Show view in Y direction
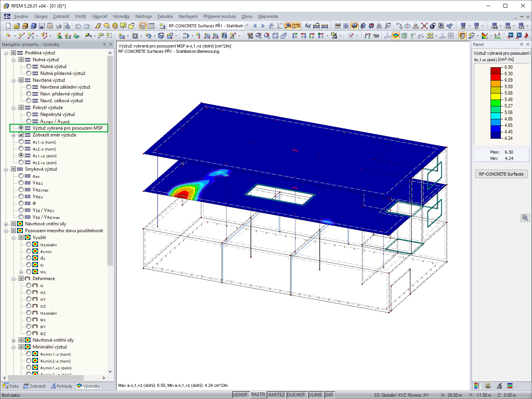The height and width of the screenshot is (399, 532). click(x=303, y=36)
